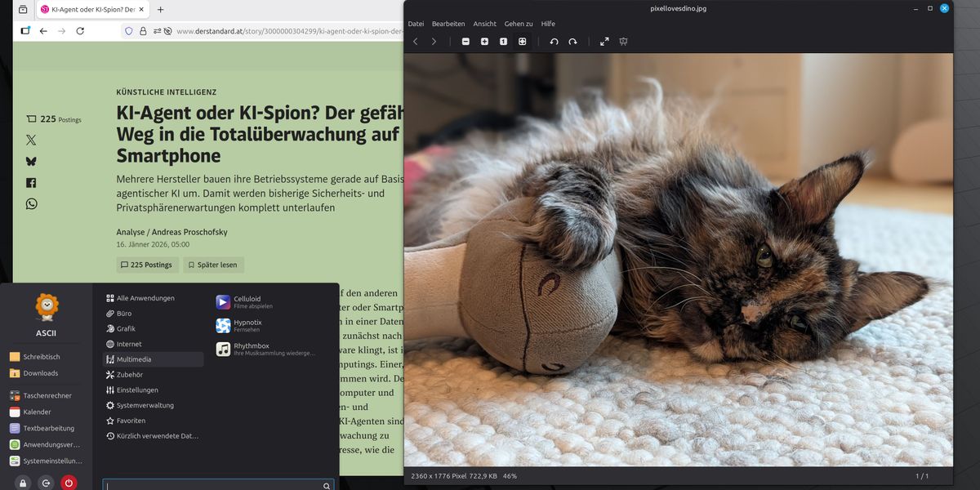Open the Bearbeiten menu
The height and width of the screenshot is (490, 980).
click(448, 24)
